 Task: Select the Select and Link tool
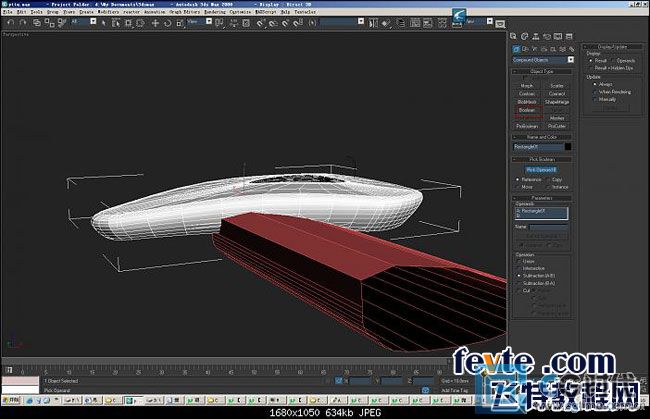36,23
